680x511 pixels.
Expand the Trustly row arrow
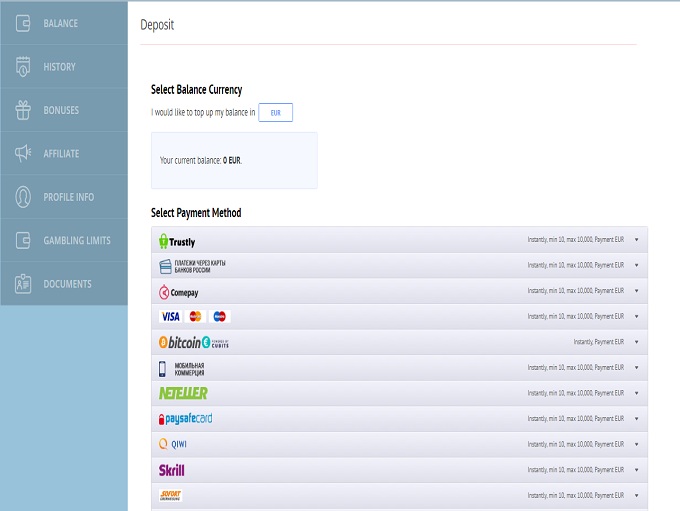(637, 239)
